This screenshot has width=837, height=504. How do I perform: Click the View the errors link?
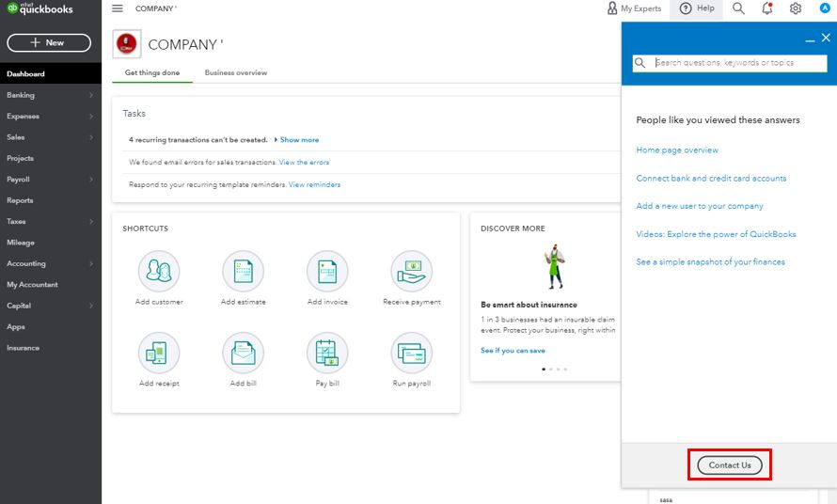[304, 163]
